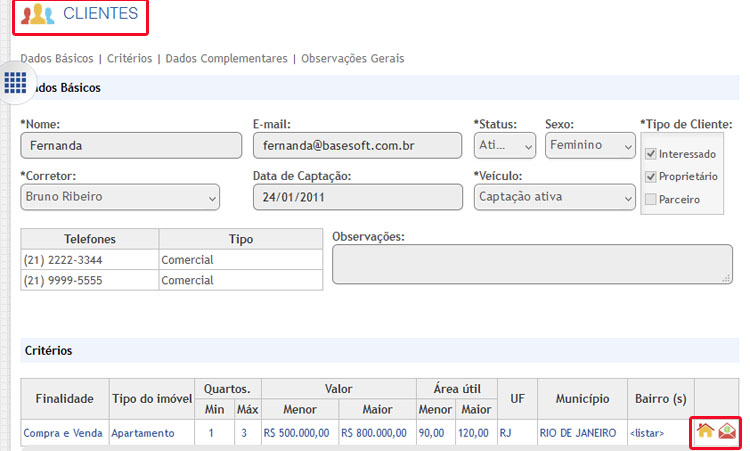The height and width of the screenshot is (451, 750).
Task: Go to Critérios section tab
Action: [129, 59]
